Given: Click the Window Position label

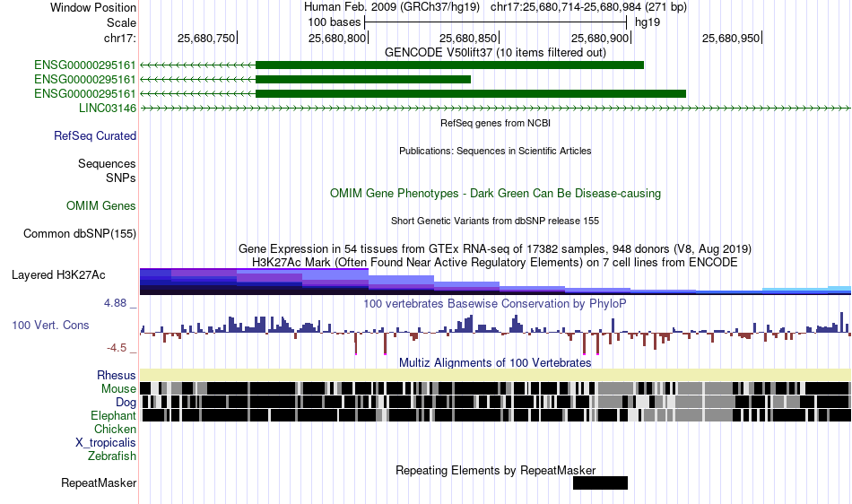Looking at the screenshot, I should coord(93,7).
